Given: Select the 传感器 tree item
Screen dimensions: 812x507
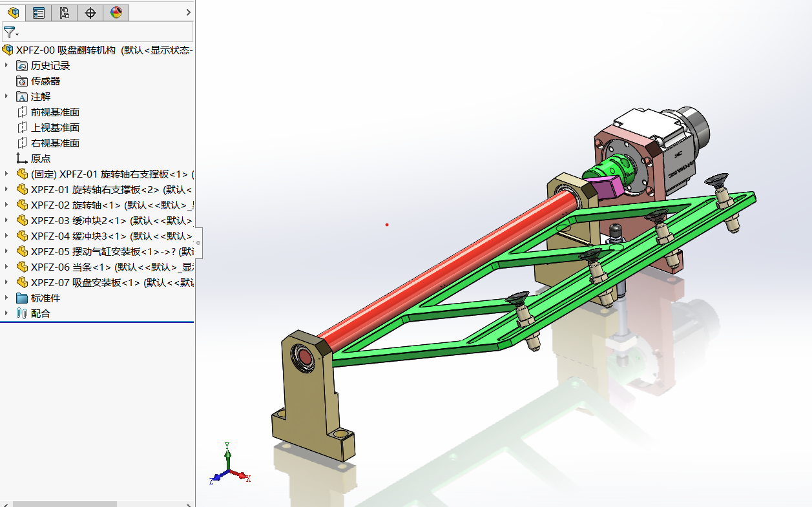Looking at the screenshot, I should click(45, 81).
